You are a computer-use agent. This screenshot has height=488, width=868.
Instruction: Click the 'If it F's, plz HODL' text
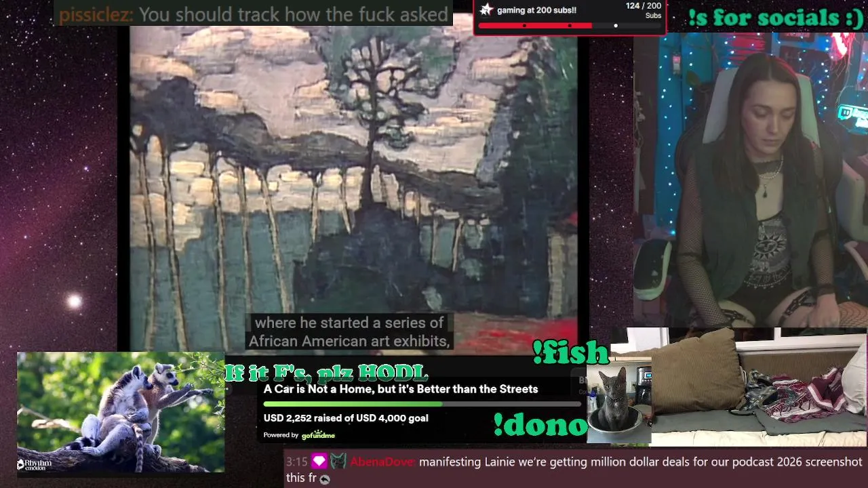(327, 373)
